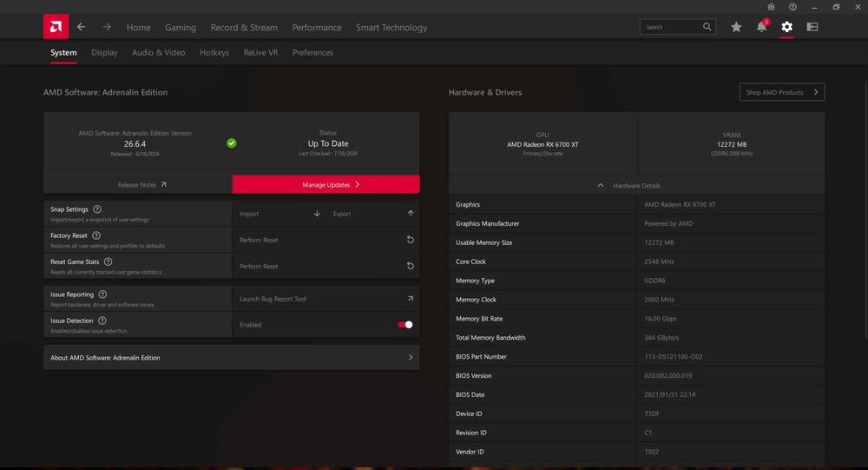
Task: Disable the Issue Detection toggle
Action: point(405,325)
